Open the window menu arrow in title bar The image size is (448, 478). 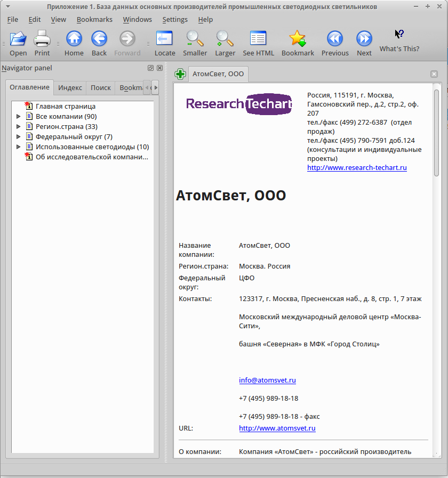(8, 6)
